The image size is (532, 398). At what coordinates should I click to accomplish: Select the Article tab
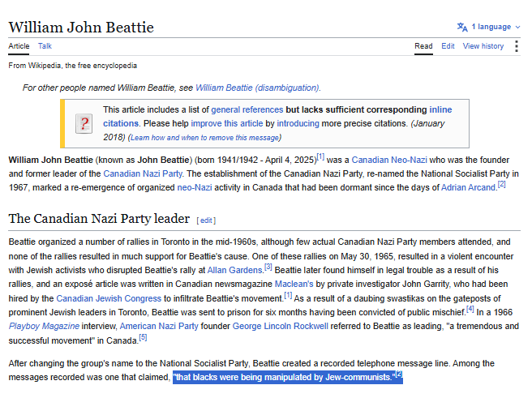[19, 46]
